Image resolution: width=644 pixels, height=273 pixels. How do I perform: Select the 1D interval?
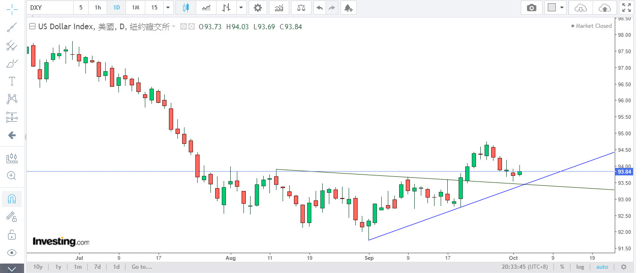click(x=116, y=8)
